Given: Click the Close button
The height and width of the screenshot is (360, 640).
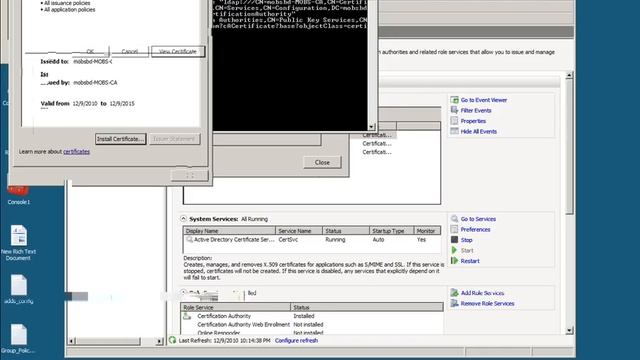Looking at the screenshot, I should coord(322,162).
